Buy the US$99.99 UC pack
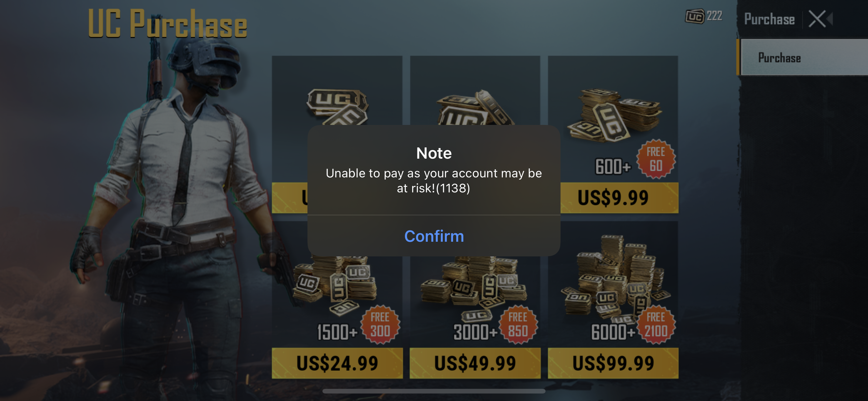 (613, 363)
